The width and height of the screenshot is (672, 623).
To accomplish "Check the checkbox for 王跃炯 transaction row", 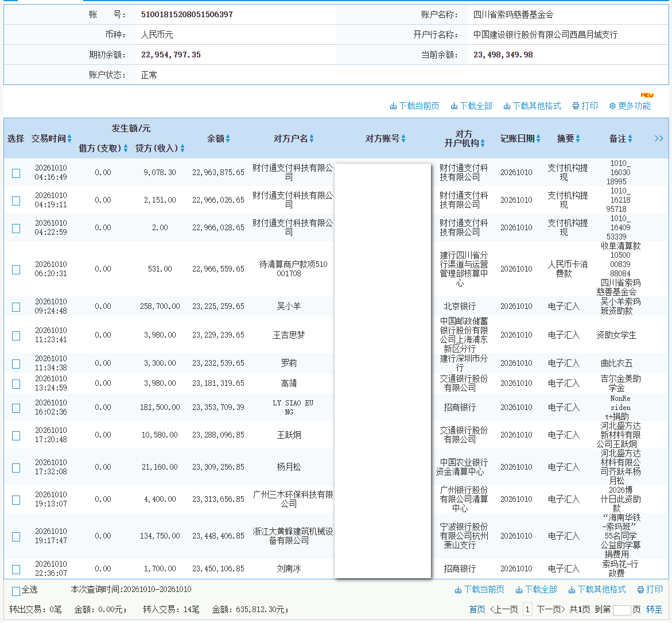I will (16, 436).
